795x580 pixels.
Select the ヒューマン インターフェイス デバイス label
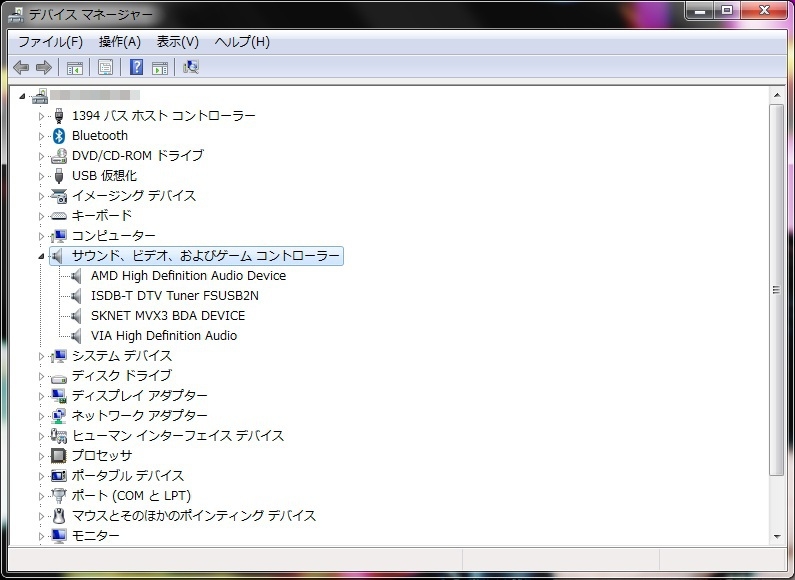[178, 436]
